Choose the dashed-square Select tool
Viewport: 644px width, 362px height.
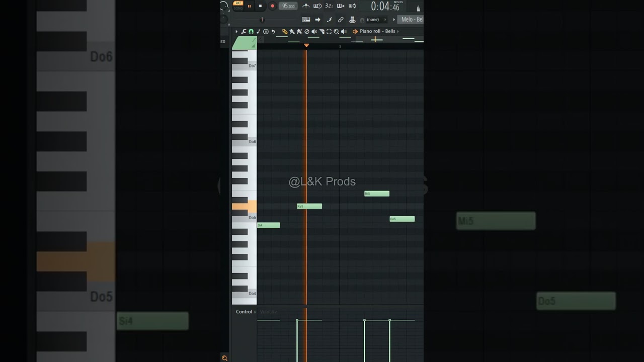(329, 31)
